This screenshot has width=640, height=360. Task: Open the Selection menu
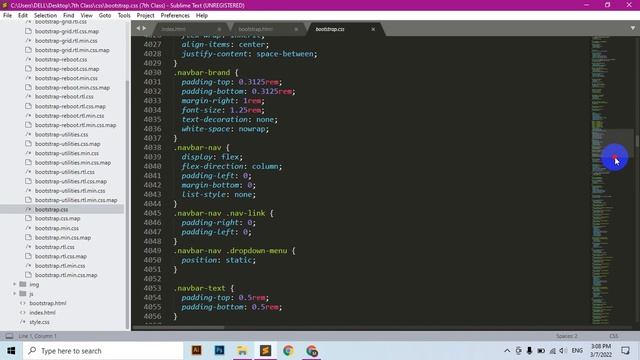pos(45,15)
